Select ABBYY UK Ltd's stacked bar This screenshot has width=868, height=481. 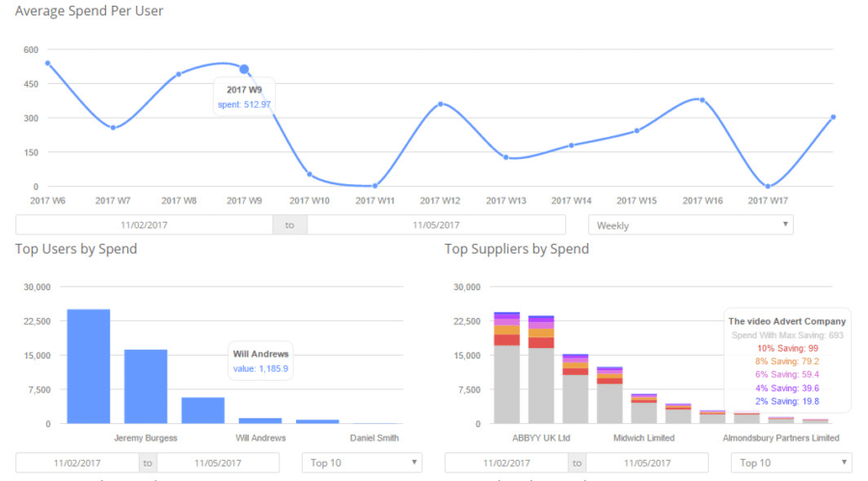click(x=541, y=370)
